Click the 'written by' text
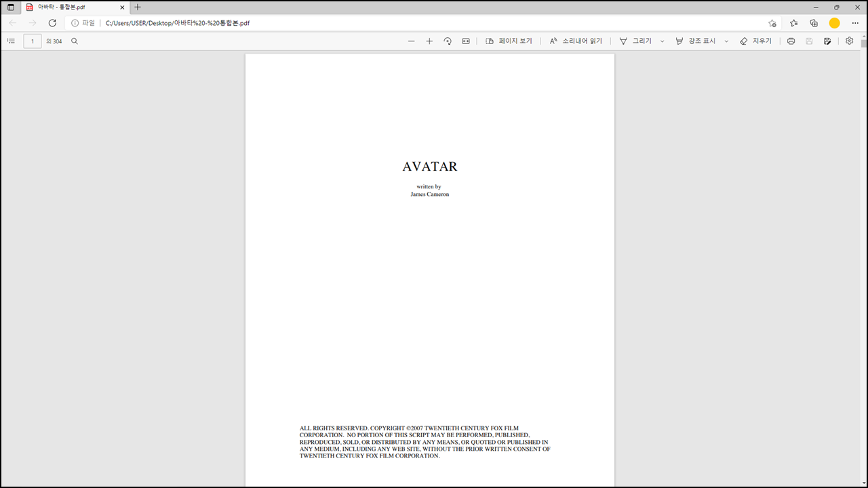This screenshot has width=868, height=488. pos(429,186)
